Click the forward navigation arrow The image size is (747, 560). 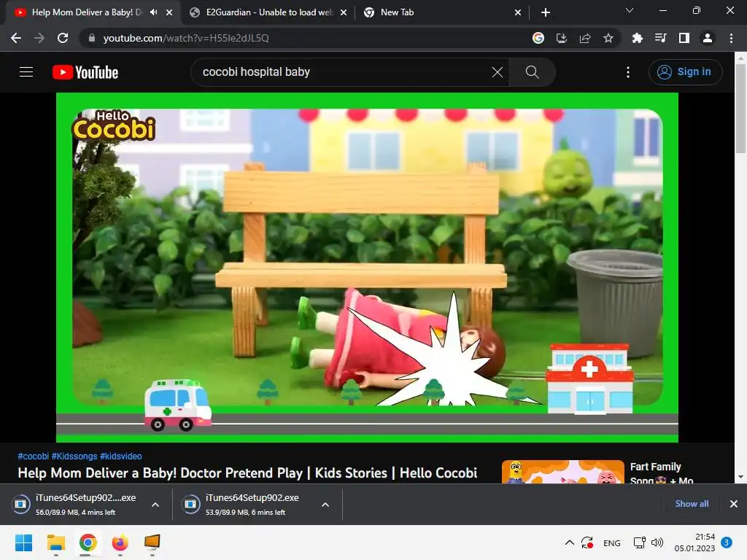(x=39, y=38)
